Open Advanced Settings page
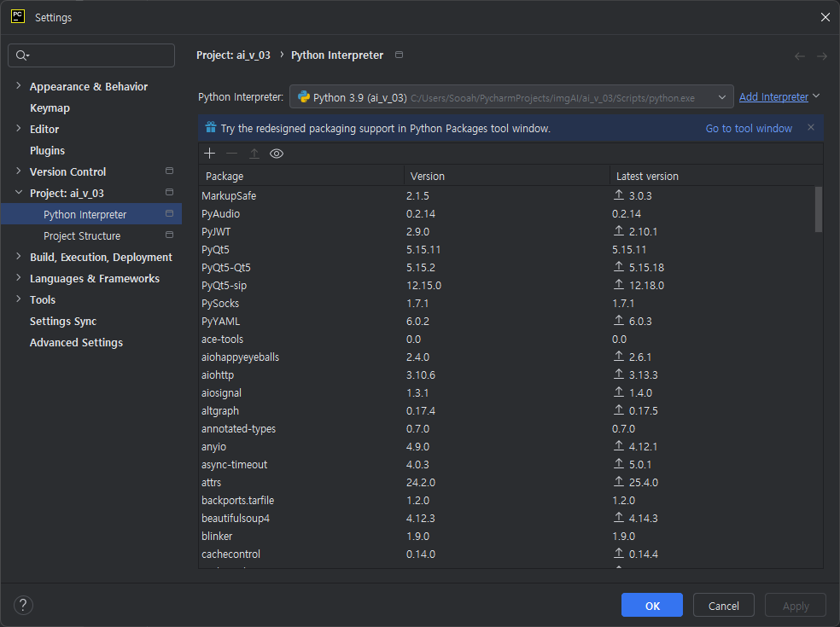The width and height of the screenshot is (840, 627). click(x=76, y=343)
